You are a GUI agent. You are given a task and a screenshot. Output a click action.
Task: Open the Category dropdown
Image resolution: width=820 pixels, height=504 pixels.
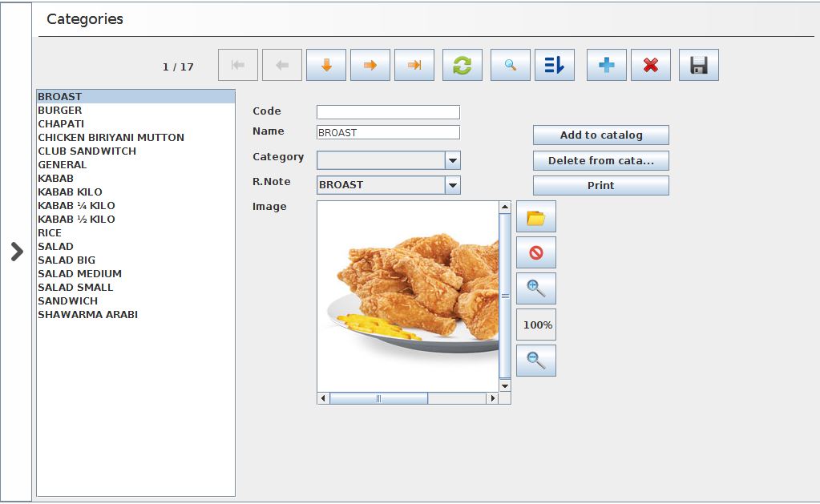453,160
